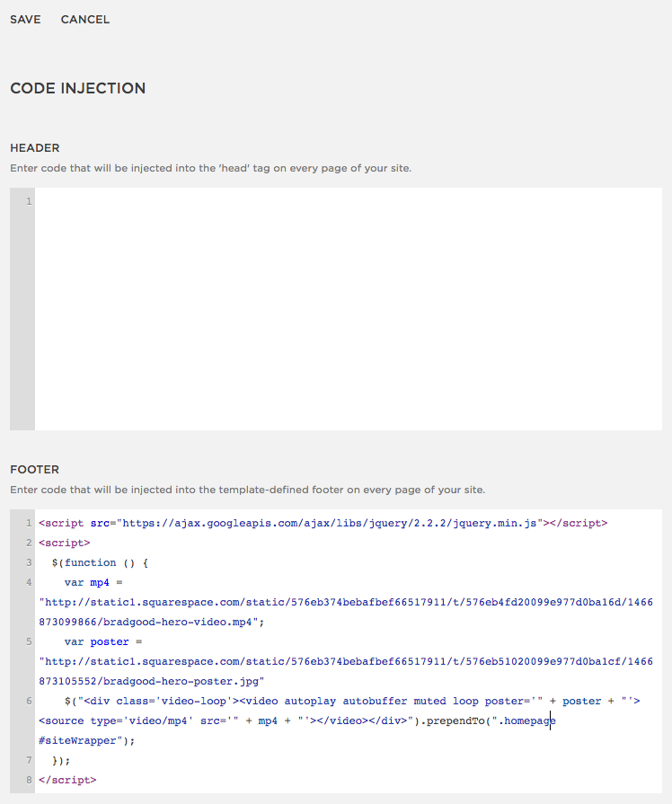Click the CANCEL button

85,20
